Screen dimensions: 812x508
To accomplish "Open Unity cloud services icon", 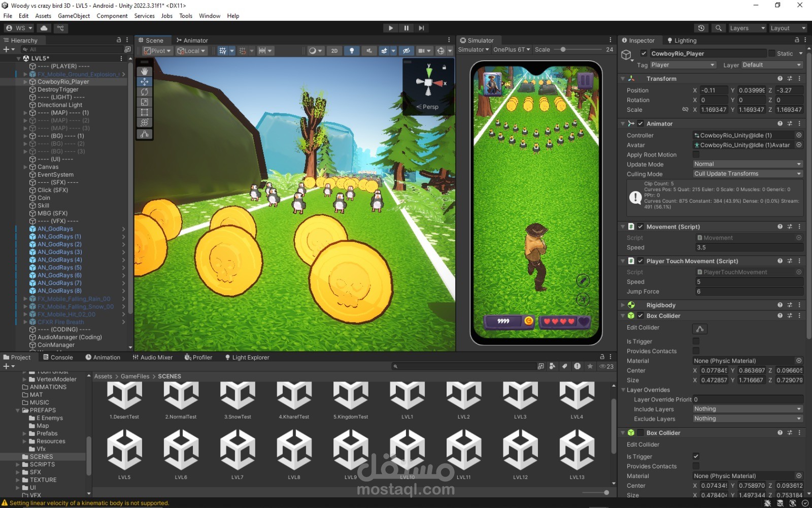I will click(x=44, y=28).
